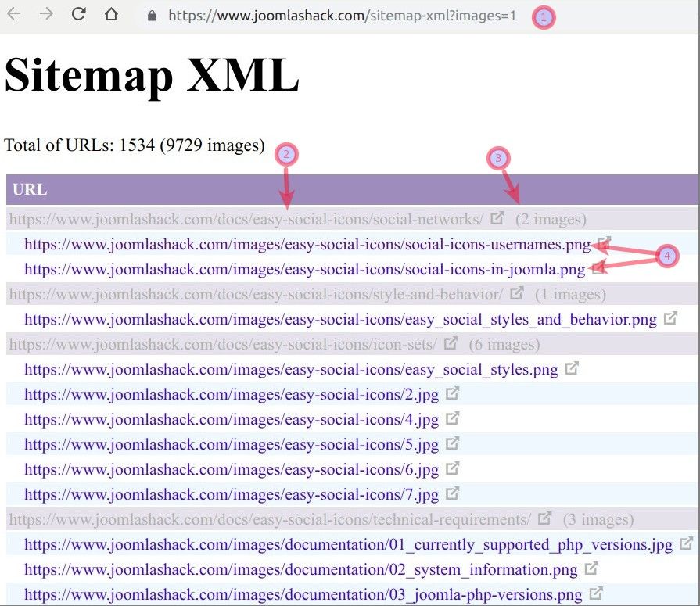Open the 02_system_information.png image link
This screenshot has width=700, height=606.
301,569
